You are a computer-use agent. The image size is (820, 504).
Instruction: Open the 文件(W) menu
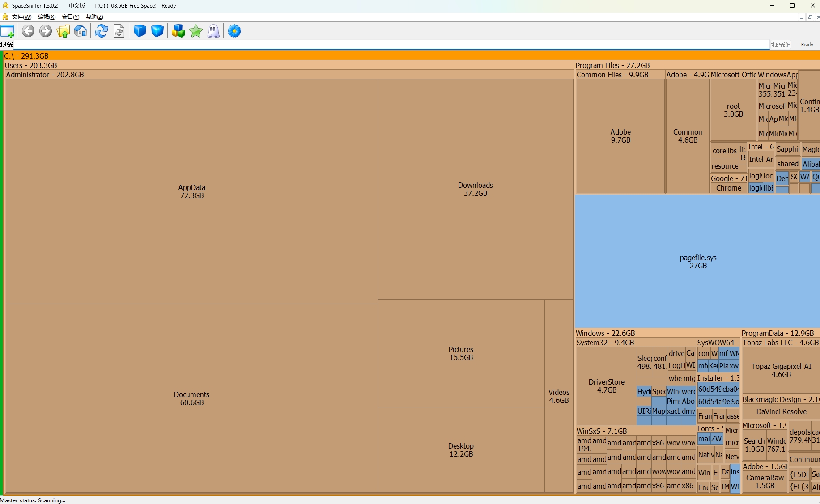click(21, 17)
